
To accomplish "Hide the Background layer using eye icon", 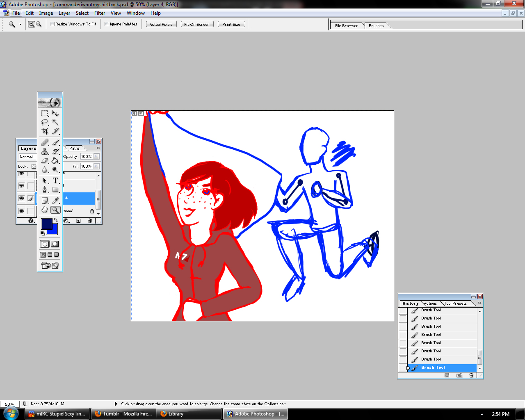I will (21, 211).
